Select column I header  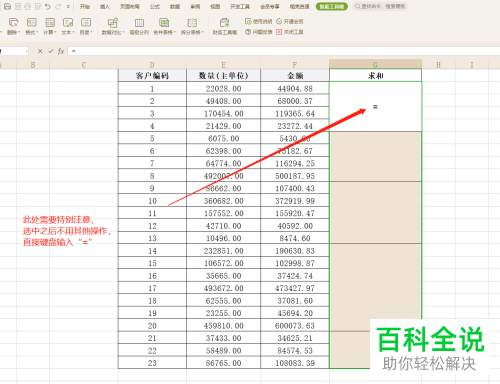click(472, 65)
